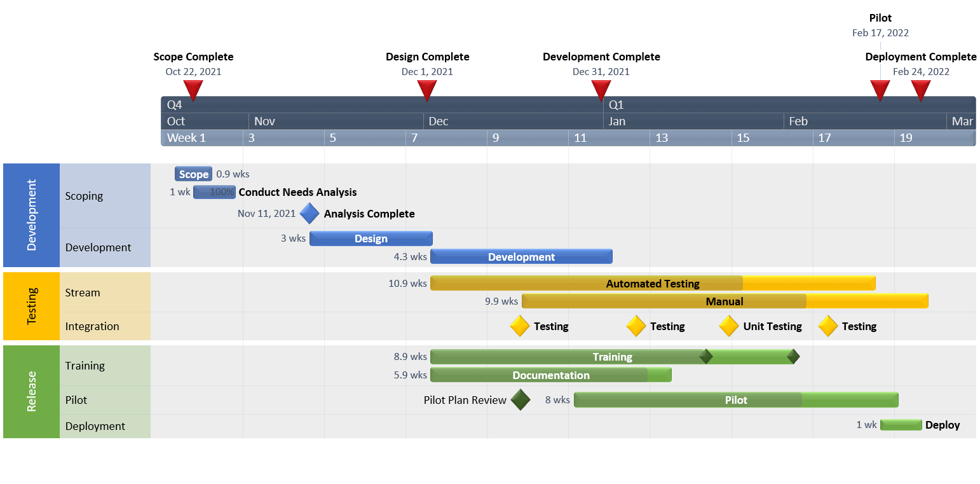Click the Deploy task bar
Image resolution: width=980 pixels, height=484 pixels.
point(901,425)
